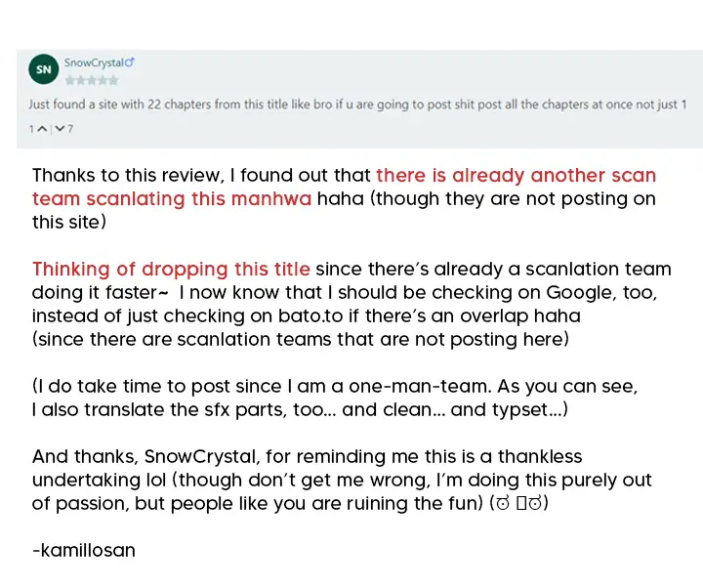This screenshot has height=588, width=703.
Task: Select the fifth rating star
Action: pyautogui.click(x=112, y=80)
